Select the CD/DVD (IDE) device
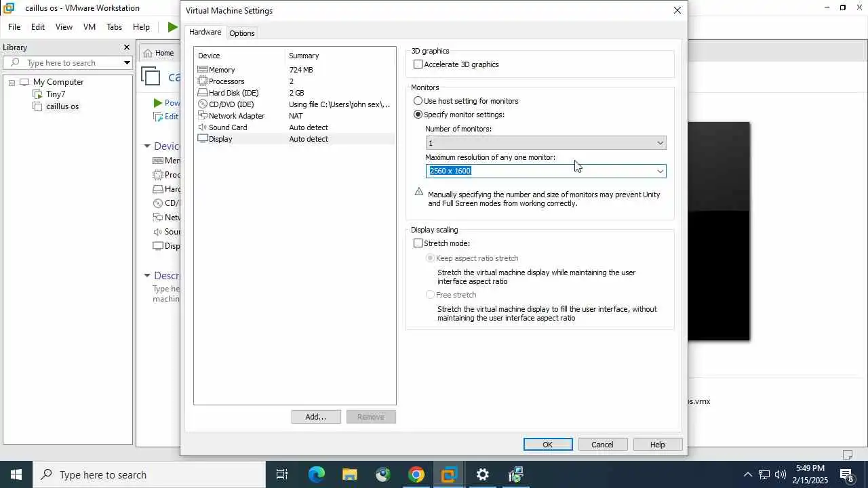The image size is (868, 488). 294,104
